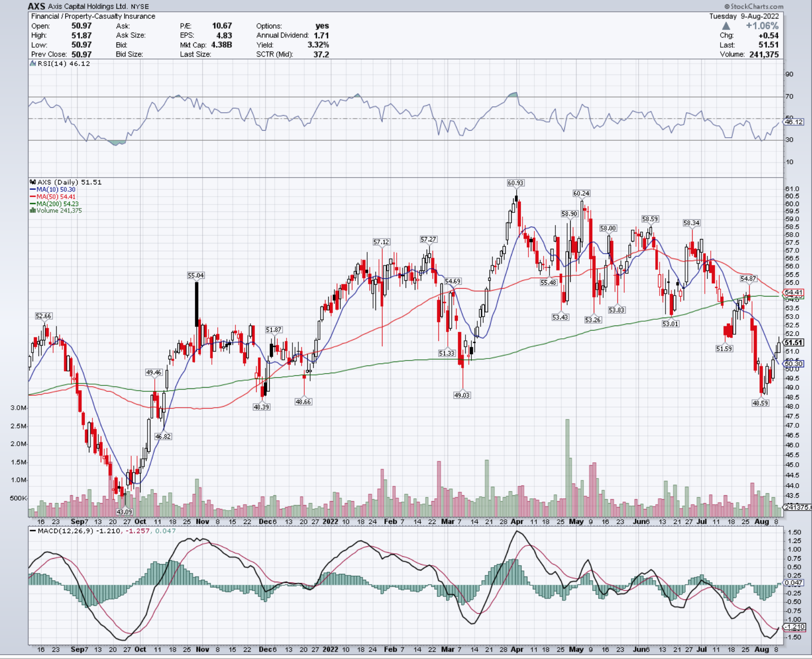This screenshot has width=812, height=659.
Task: Click the AXS (Daily) candlestick legend icon
Action: click(x=33, y=182)
